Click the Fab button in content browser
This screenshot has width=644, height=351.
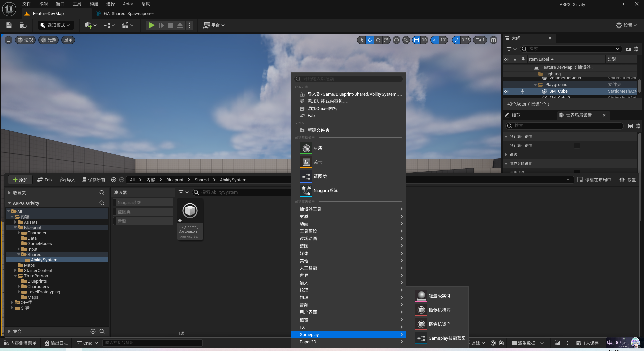coord(44,180)
